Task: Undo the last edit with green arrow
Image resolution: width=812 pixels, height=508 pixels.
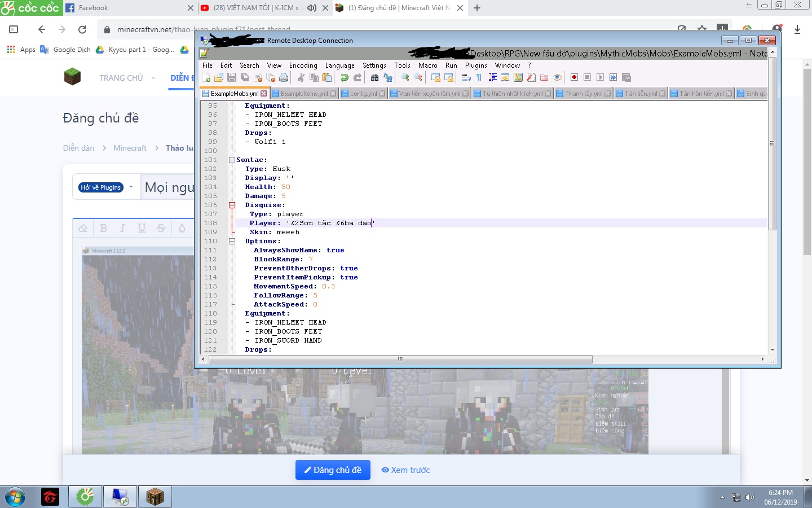Action: click(345, 77)
